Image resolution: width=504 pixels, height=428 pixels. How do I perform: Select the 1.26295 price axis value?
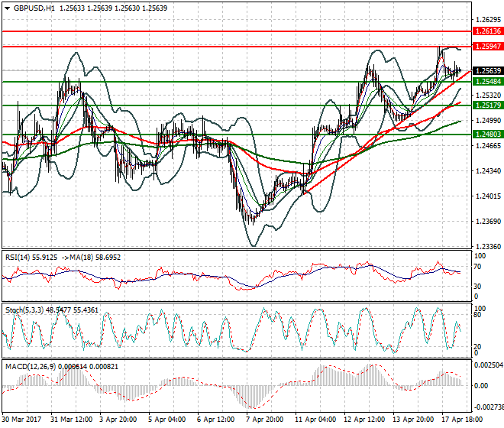click(488, 20)
